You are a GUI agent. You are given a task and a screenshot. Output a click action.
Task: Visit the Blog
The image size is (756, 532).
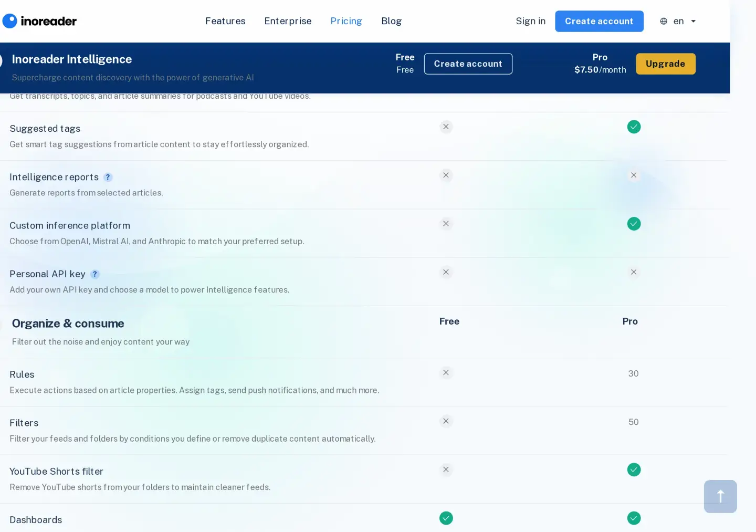click(391, 21)
